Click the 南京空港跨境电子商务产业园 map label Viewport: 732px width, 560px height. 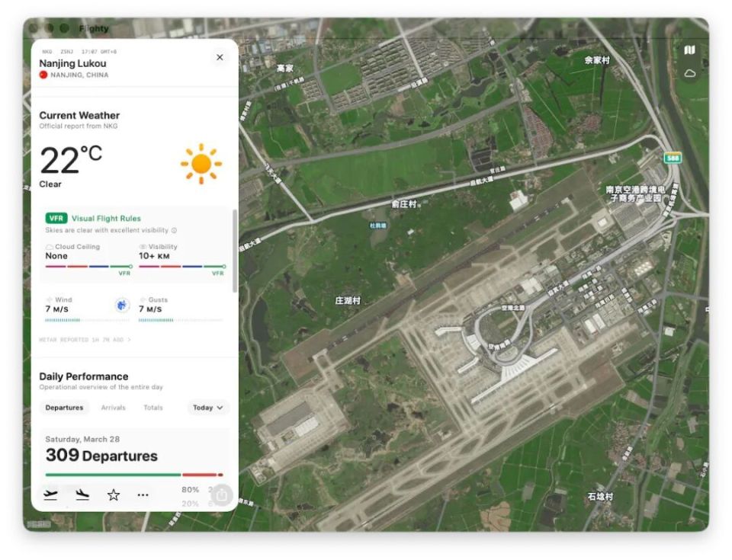point(635,194)
